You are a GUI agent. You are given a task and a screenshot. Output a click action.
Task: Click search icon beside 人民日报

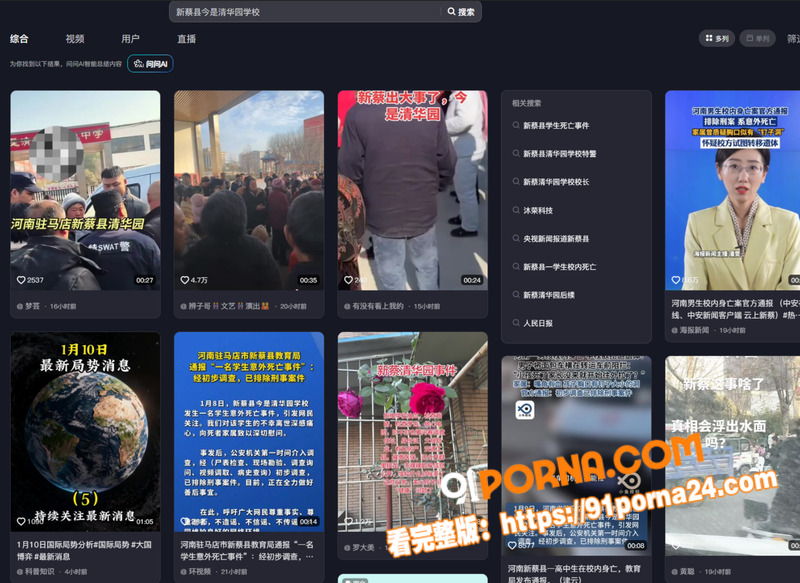tap(516, 323)
